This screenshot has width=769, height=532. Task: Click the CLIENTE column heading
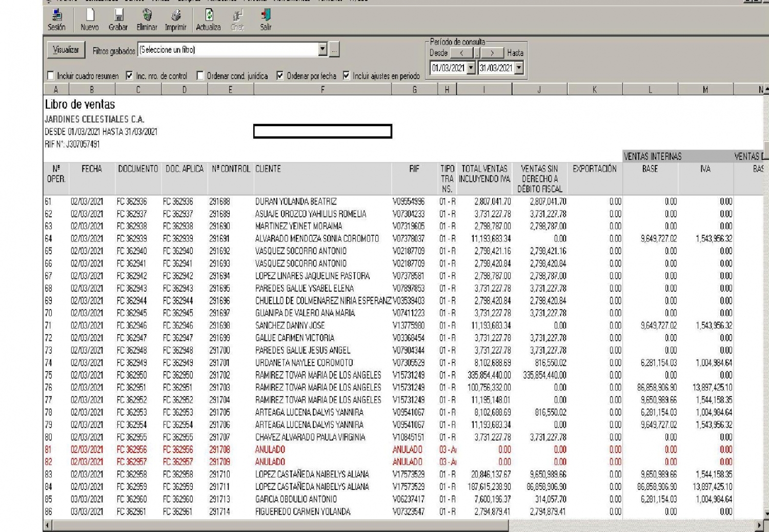(x=268, y=169)
